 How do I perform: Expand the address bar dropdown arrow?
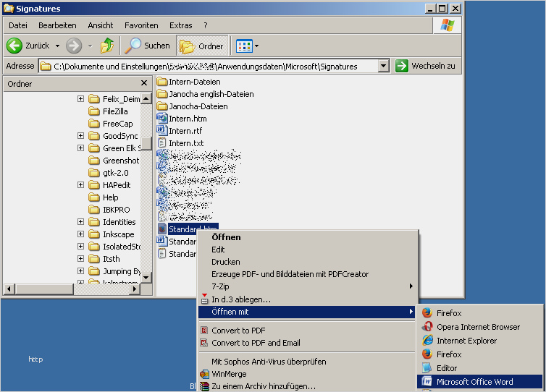click(384, 66)
